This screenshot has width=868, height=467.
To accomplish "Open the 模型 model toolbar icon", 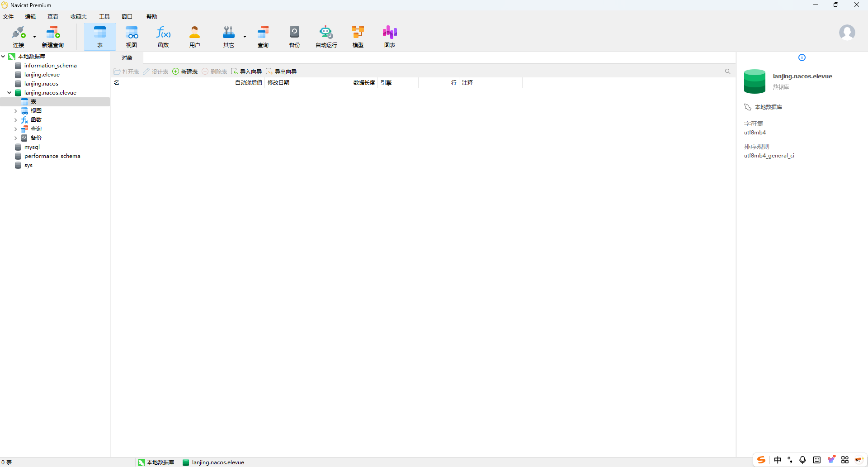I will pos(358,36).
